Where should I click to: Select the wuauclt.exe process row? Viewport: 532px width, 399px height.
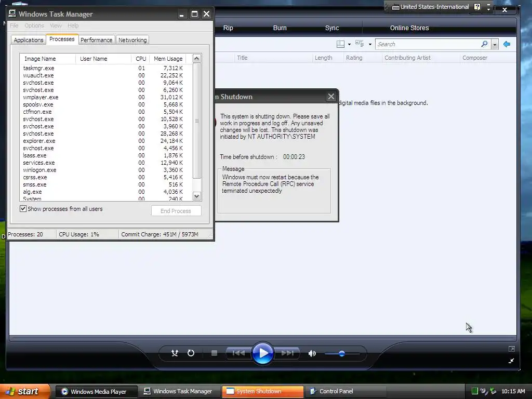click(106, 75)
